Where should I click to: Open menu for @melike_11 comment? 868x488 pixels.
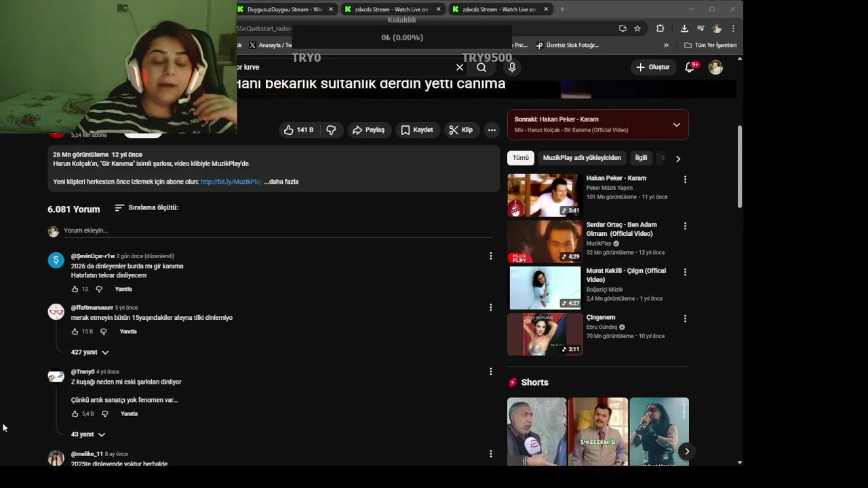click(491, 454)
